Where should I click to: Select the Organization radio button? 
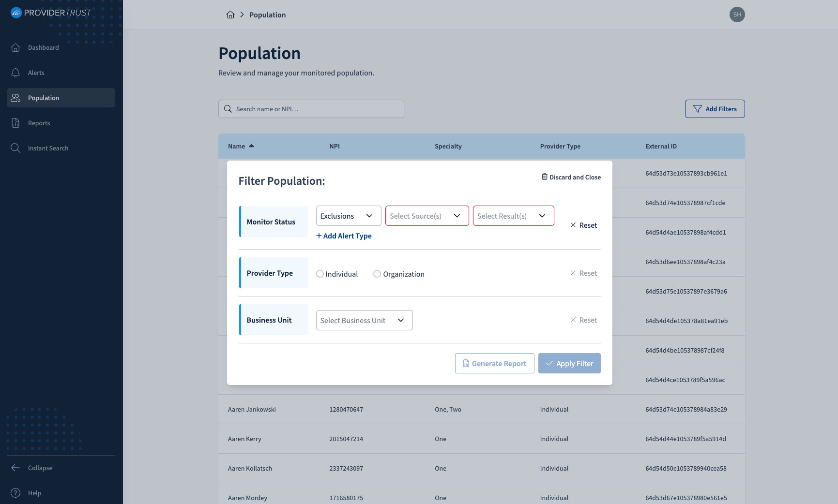point(377,274)
